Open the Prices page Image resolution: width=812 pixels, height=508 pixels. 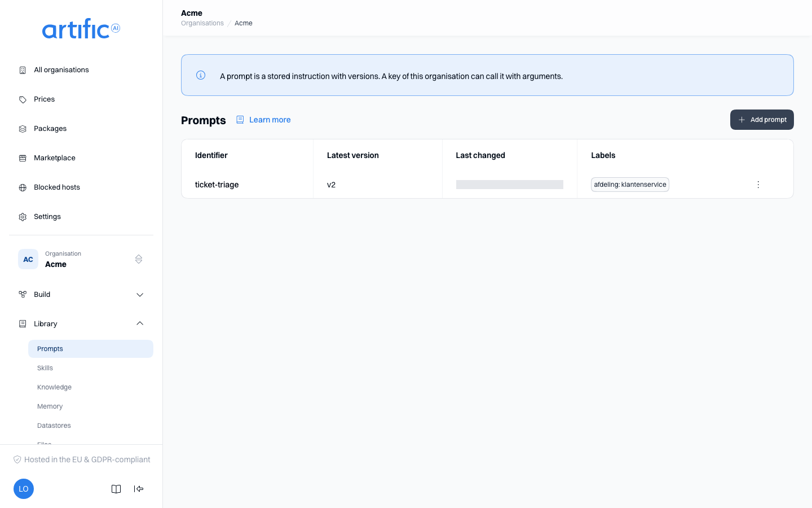[81, 99]
